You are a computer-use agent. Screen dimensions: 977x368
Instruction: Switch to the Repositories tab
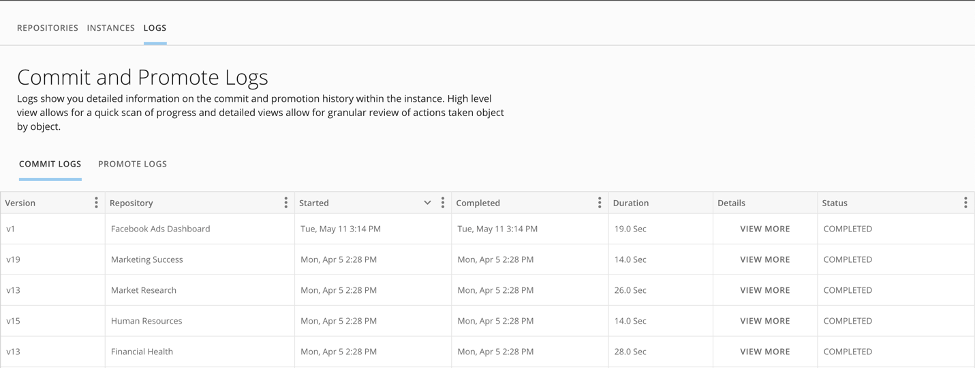(47, 28)
